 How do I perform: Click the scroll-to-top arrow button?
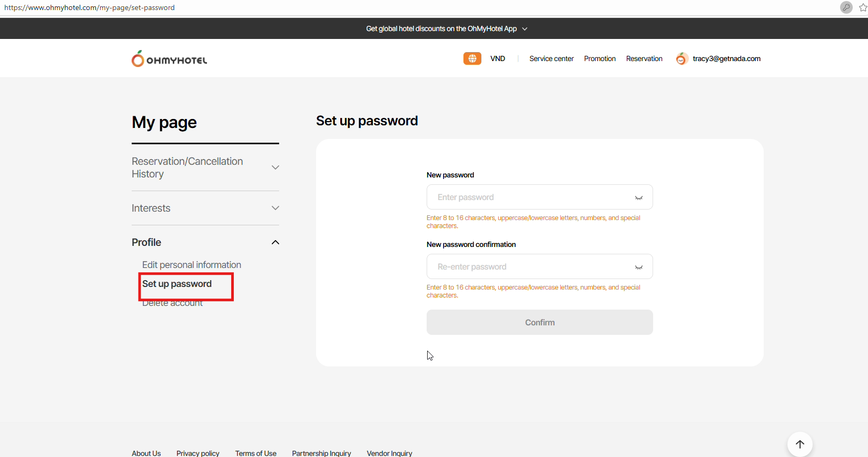click(800, 444)
